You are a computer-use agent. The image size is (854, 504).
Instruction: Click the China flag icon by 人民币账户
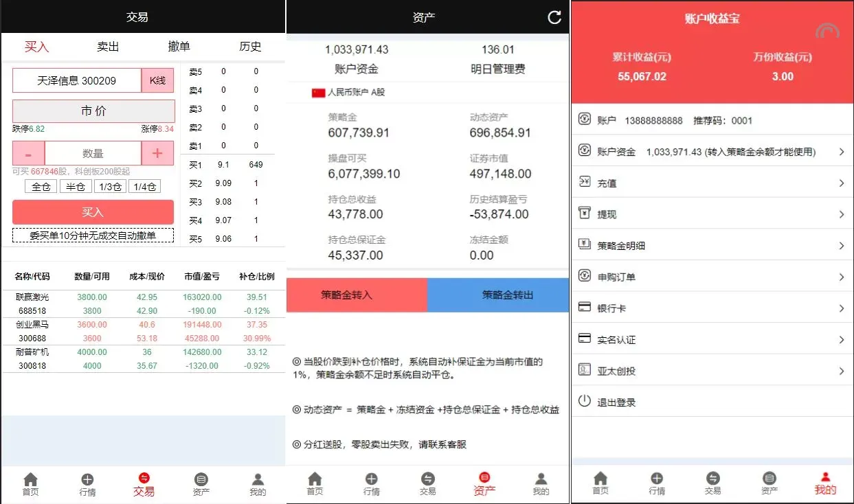(318, 92)
